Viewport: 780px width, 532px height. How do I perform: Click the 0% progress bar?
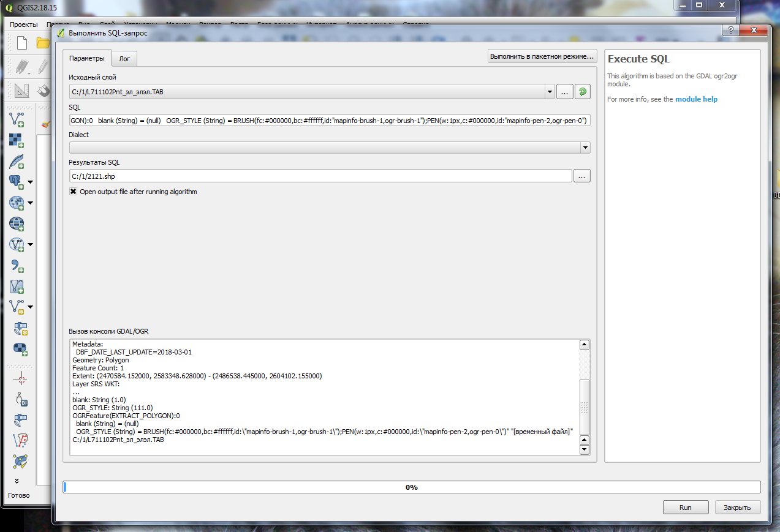412,487
